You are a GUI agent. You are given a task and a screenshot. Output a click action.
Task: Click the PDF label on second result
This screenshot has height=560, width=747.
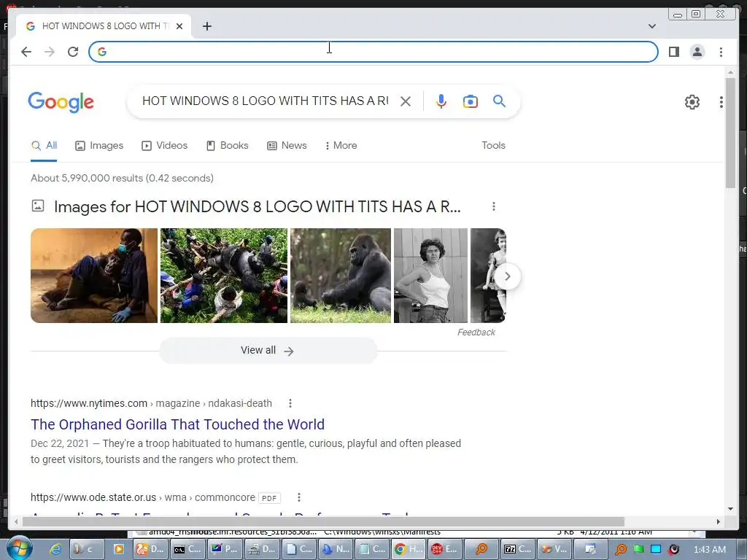pos(269,498)
